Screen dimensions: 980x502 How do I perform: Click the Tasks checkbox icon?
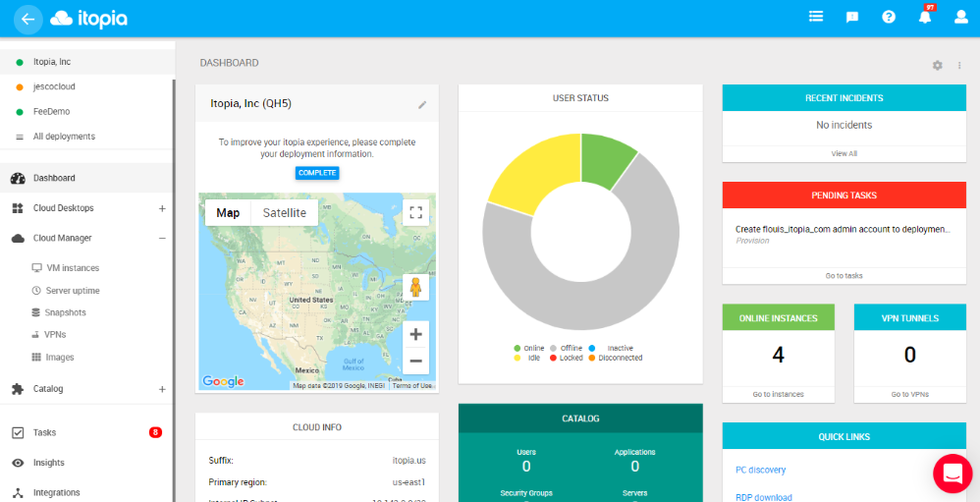coord(18,432)
